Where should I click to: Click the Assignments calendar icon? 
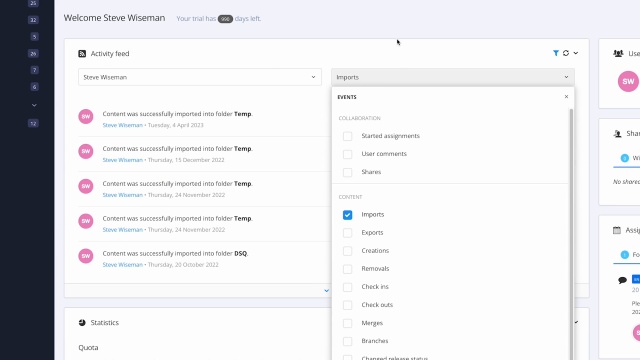(x=617, y=230)
